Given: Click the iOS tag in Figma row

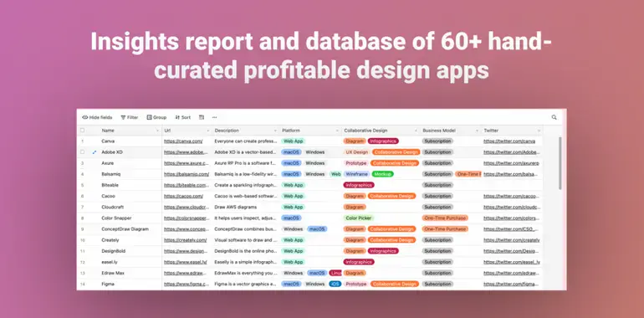Looking at the screenshot, I should [x=335, y=284].
